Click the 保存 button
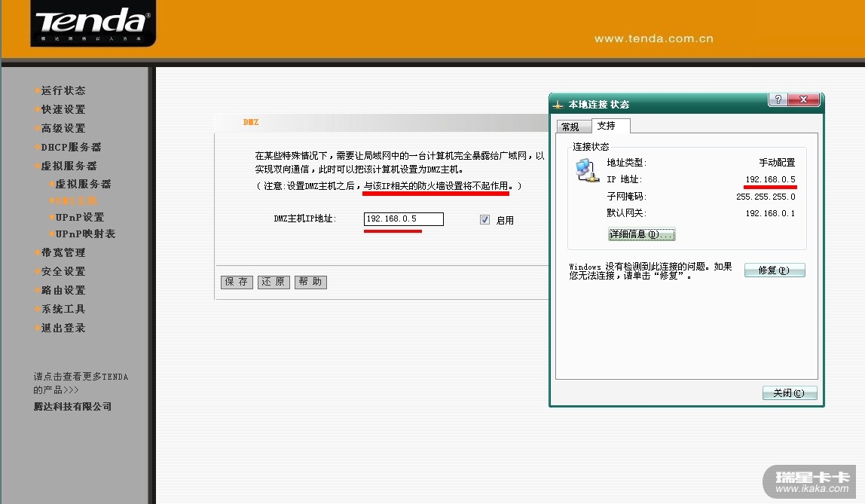 point(237,282)
